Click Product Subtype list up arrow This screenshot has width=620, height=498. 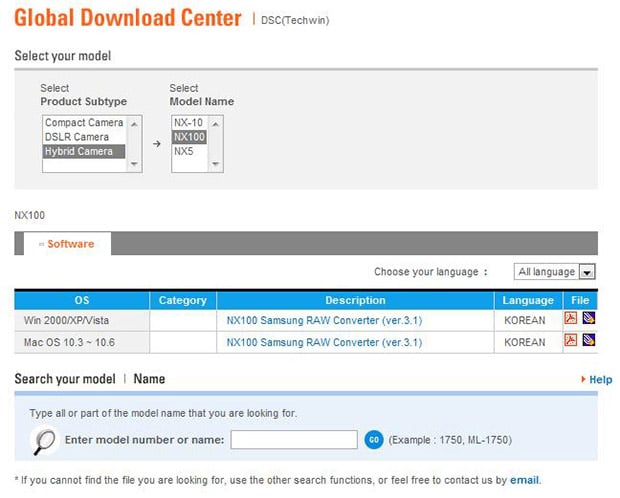pos(134,124)
